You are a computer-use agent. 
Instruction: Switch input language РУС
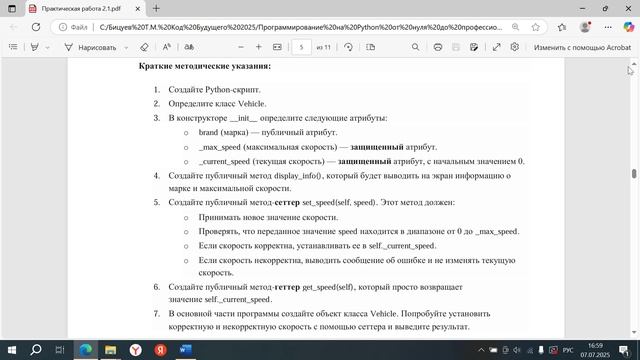click(568, 350)
